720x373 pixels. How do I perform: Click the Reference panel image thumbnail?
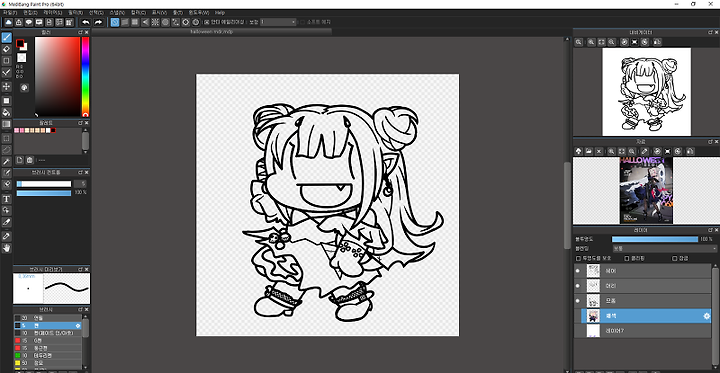(646, 190)
